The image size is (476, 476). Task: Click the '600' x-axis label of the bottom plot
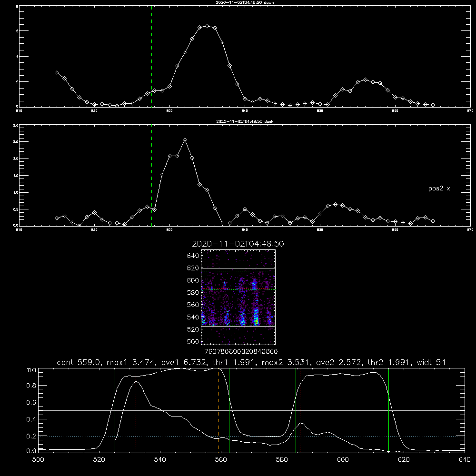coord(343,460)
